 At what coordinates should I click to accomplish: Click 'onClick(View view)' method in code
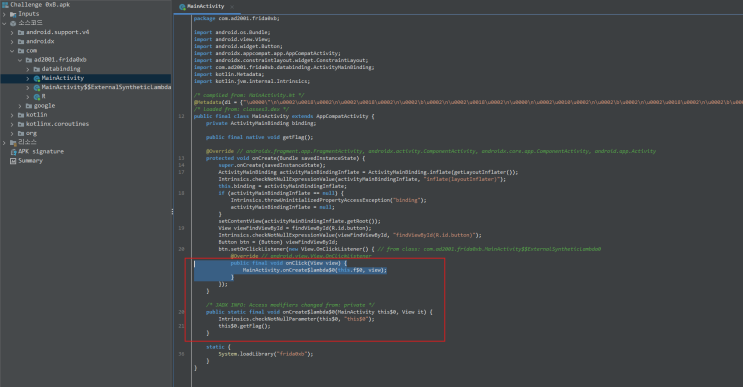point(316,263)
